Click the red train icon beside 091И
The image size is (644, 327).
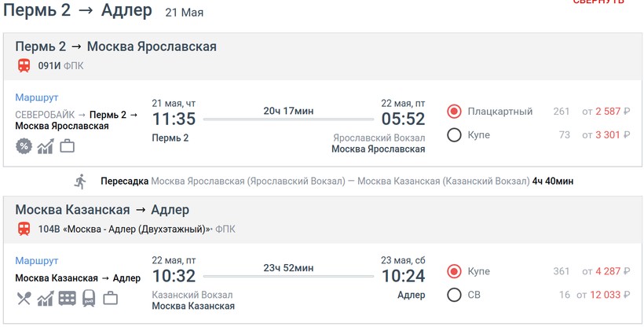pyautogui.click(x=24, y=66)
